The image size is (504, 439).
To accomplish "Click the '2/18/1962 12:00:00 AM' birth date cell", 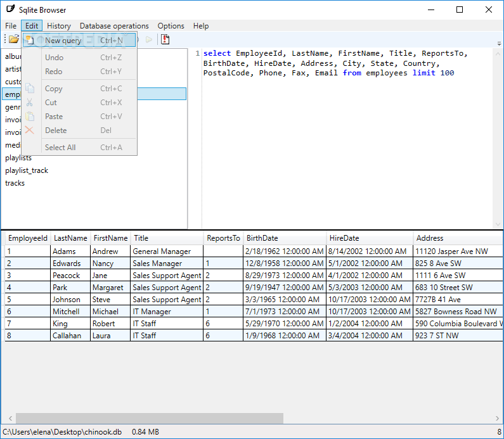I will pyautogui.click(x=285, y=251).
